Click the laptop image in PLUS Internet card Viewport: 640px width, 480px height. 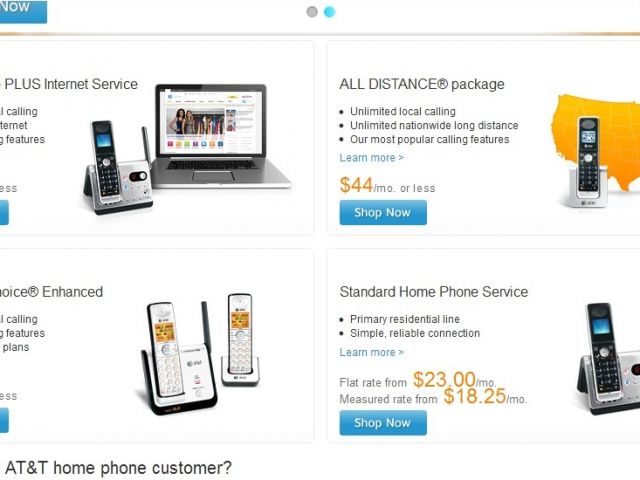click(x=224, y=136)
